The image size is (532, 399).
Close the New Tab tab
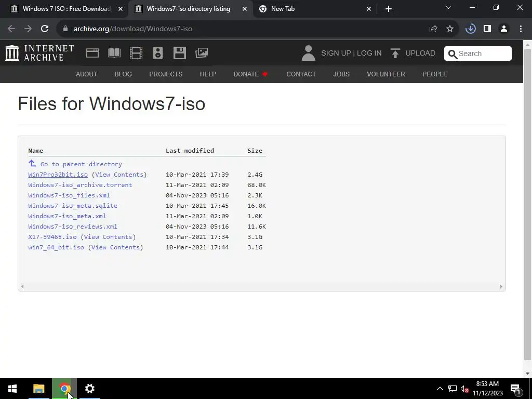(x=369, y=9)
